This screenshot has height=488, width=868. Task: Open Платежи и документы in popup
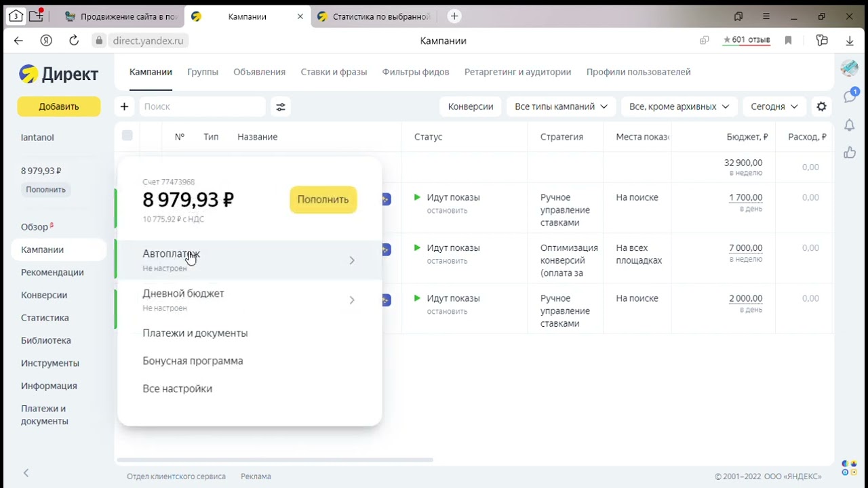(x=195, y=333)
